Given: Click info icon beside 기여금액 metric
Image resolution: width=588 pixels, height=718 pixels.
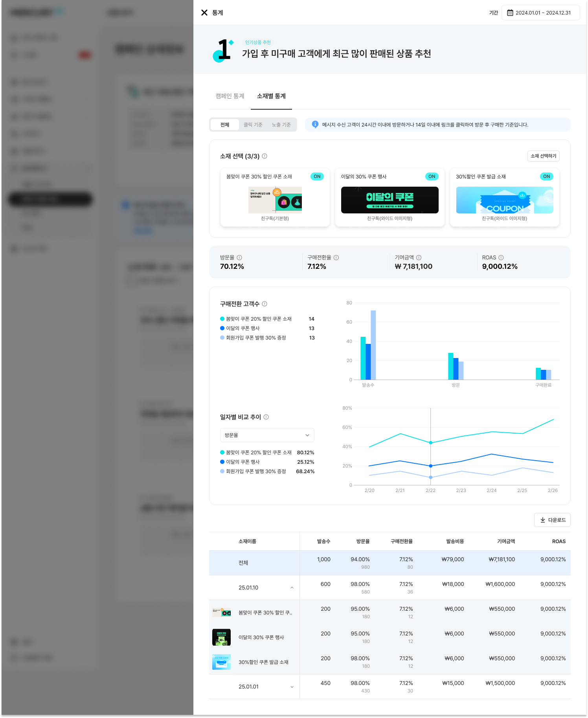Looking at the screenshot, I should point(419,257).
